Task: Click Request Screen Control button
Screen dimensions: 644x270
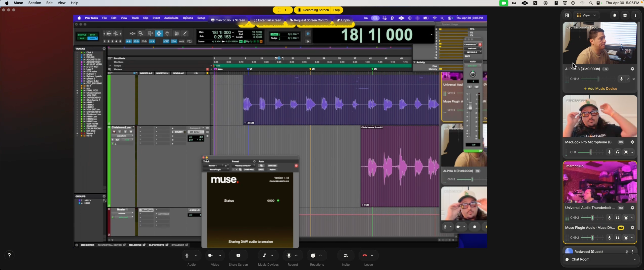Action: click(309, 20)
